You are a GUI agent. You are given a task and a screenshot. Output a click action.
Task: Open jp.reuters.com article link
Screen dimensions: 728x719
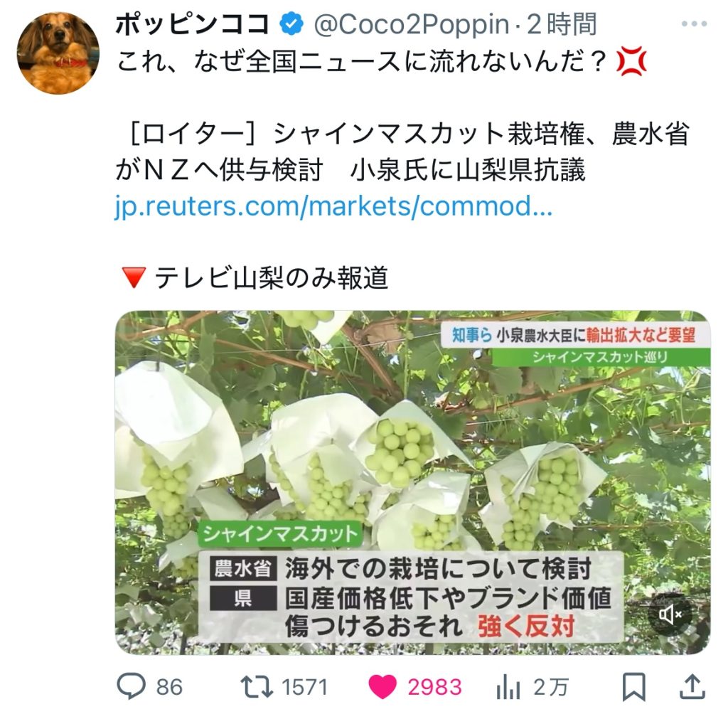(x=334, y=206)
